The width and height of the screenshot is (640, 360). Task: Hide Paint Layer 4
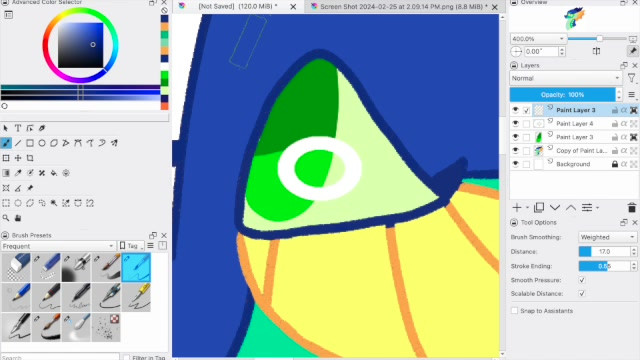click(x=516, y=124)
